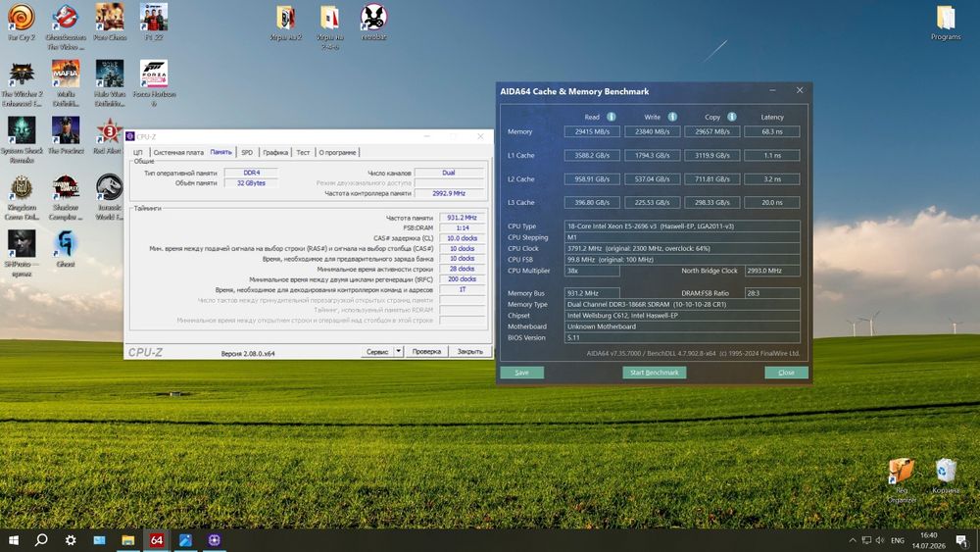The width and height of the screenshot is (980, 552).
Task: Click the DRAM:FSB Ratio 28:3 field
Action: (772, 293)
